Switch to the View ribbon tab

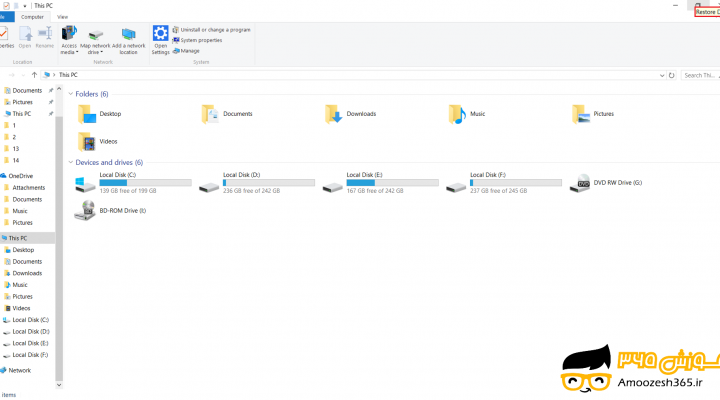click(62, 17)
